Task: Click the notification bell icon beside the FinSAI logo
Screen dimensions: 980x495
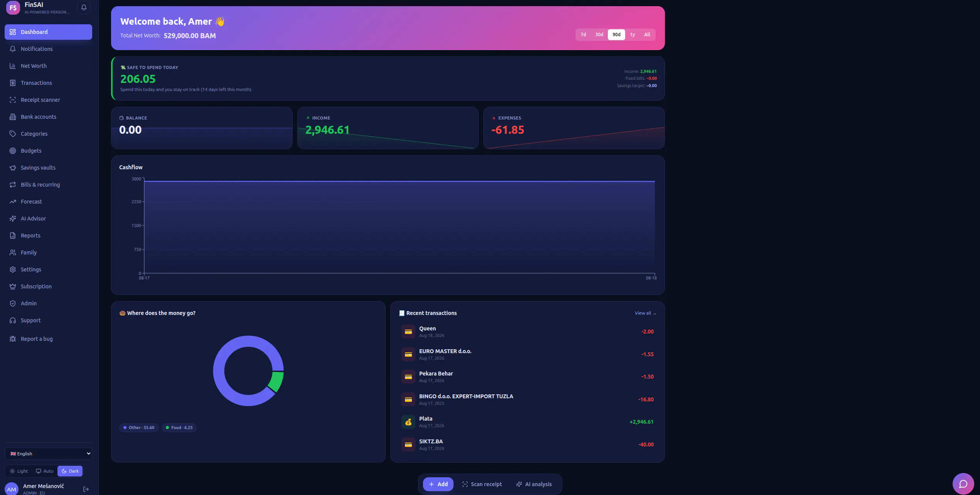Action: (84, 7)
